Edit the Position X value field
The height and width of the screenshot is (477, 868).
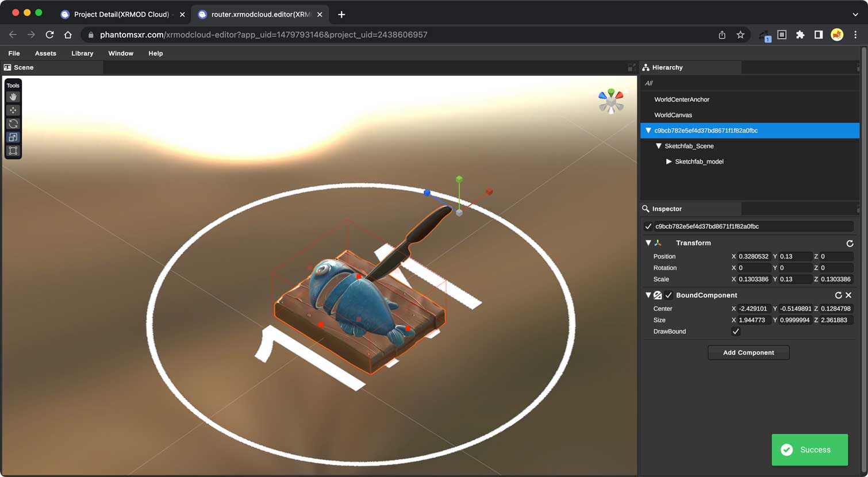pos(754,256)
